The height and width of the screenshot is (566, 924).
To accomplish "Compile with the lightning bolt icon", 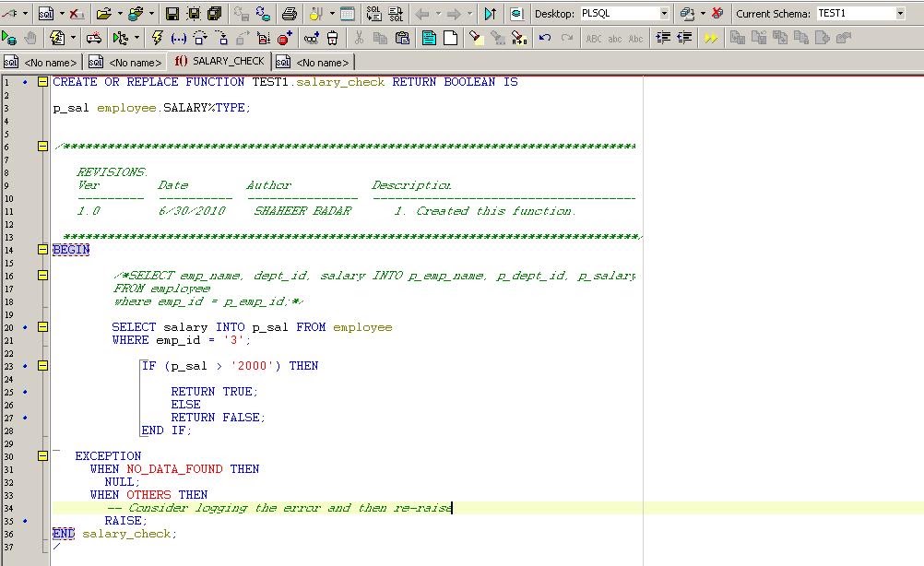I will [157, 38].
